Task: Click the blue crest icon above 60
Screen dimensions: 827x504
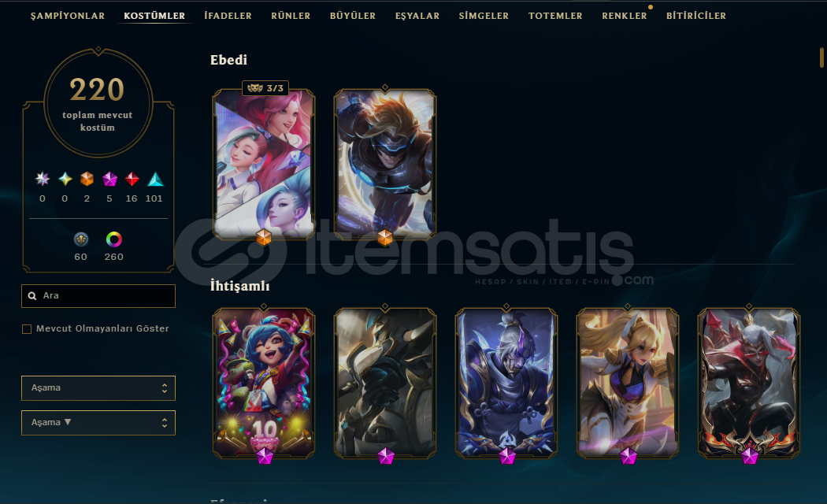Action: tap(80, 239)
